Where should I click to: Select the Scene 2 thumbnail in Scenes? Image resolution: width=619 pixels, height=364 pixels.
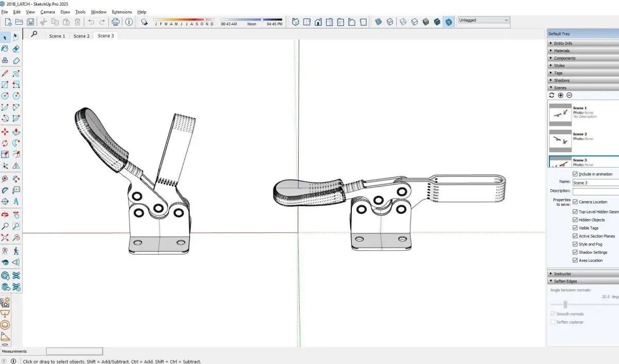coord(560,140)
